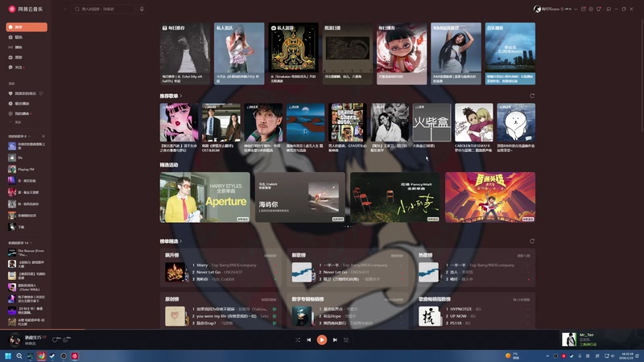Screen dimensions: 644x362
Task: Open the 关注 sidebar tab with the red dot
Action: click(27, 68)
